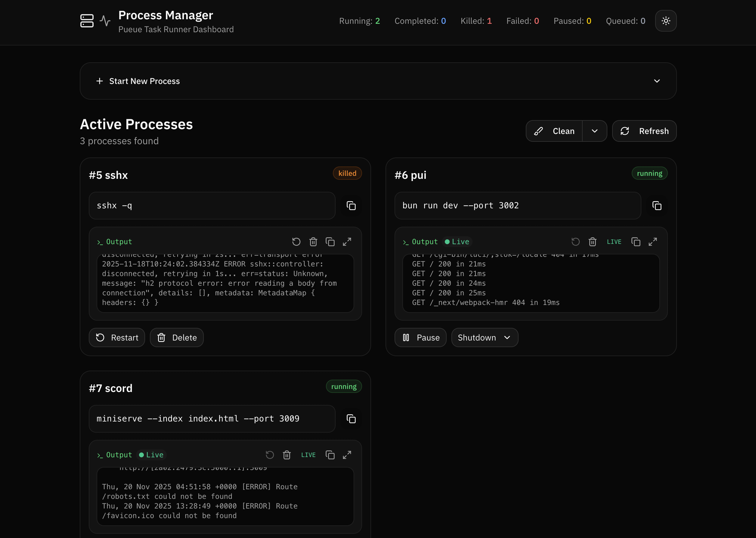Clear the pui output with the trash icon

(x=592, y=242)
